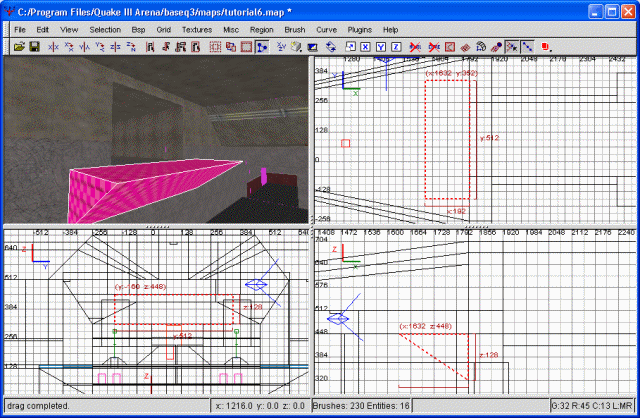This screenshot has height=418, width=640.
Task: Open the Brush menu
Action: (x=295, y=30)
